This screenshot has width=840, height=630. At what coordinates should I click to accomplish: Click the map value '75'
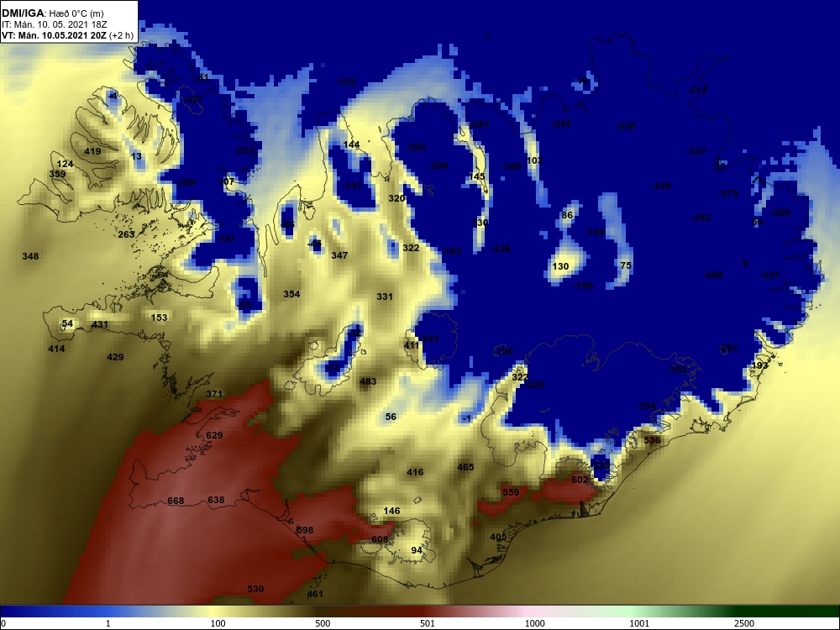[626, 265]
